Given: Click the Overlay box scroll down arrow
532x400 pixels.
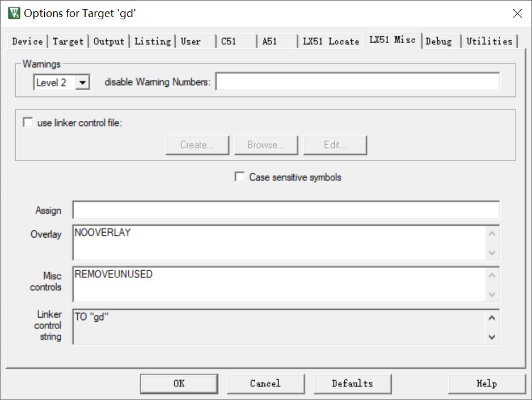Looking at the screenshot, I should [492, 252].
